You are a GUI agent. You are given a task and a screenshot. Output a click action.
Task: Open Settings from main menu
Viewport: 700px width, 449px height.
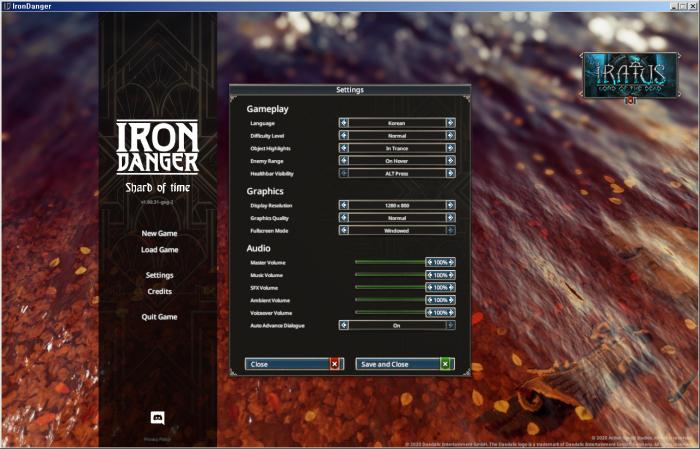159,275
